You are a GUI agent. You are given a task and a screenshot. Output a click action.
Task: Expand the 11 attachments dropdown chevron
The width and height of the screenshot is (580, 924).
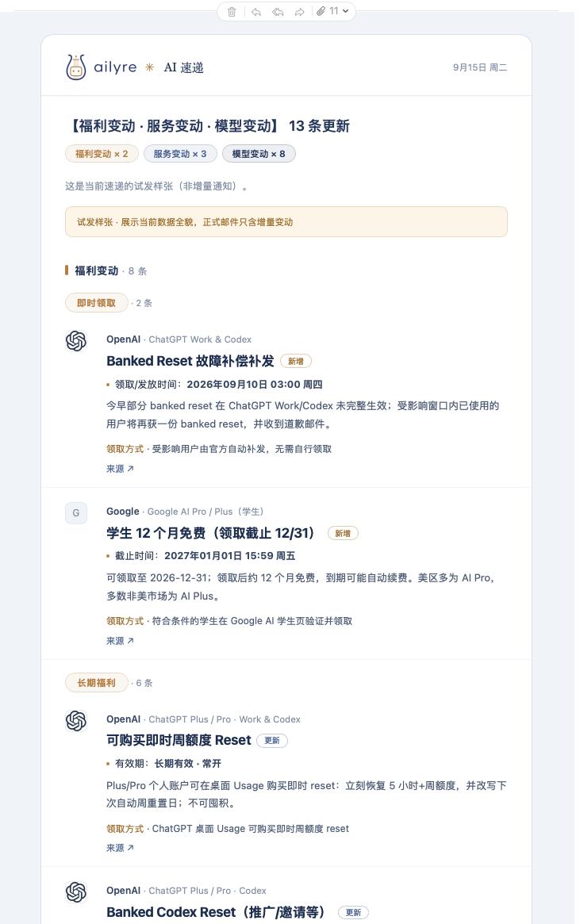click(345, 11)
